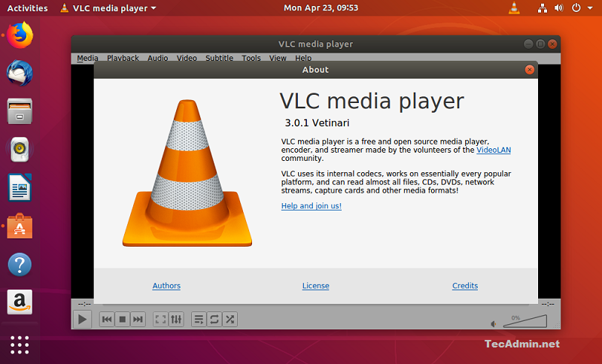
Task: Open the network status icon
Action: pyautogui.click(x=542, y=8)
